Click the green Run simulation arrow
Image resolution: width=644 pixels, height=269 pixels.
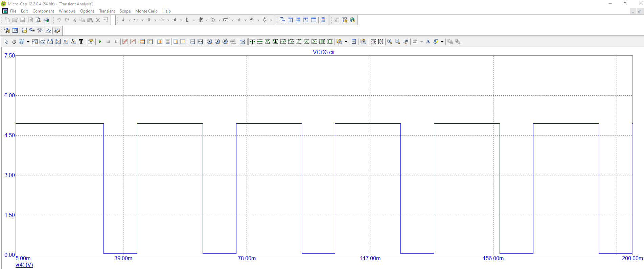pyautogui.click(x=100, y=42)
